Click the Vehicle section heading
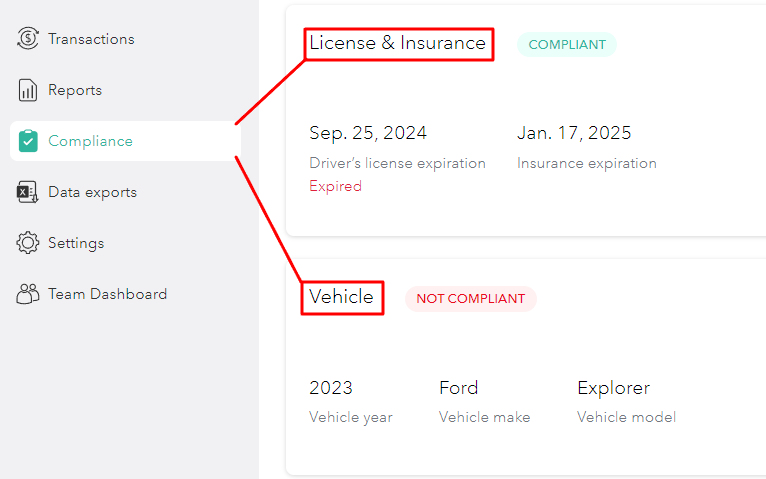 (x=341, y=297)
